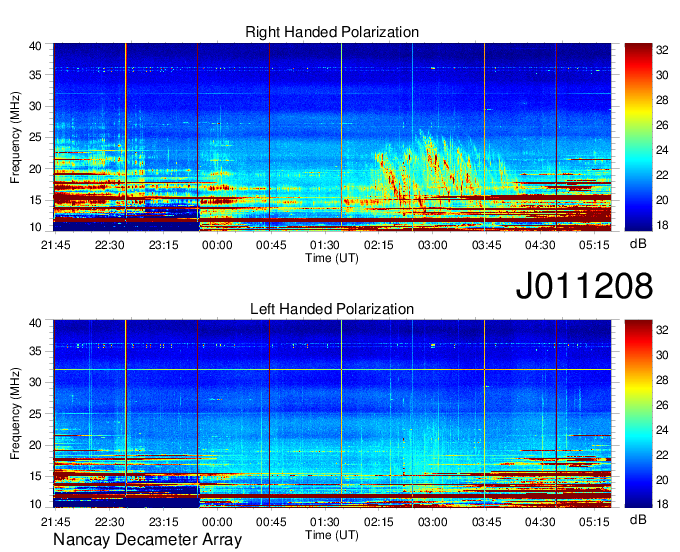
Task: Click the 26 dB label on the upper colorbar
Action: tap(662, 125)
